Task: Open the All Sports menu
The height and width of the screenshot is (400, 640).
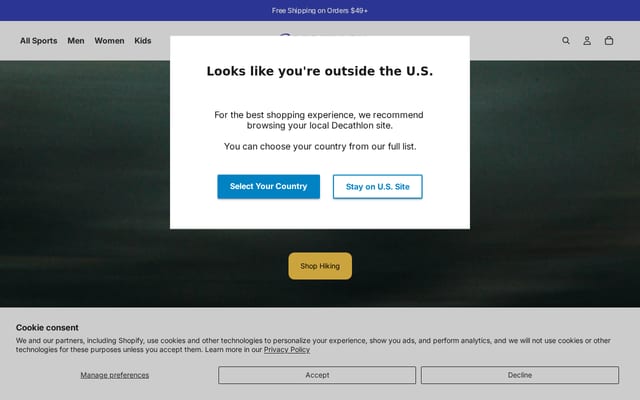Action: point(39,41)
